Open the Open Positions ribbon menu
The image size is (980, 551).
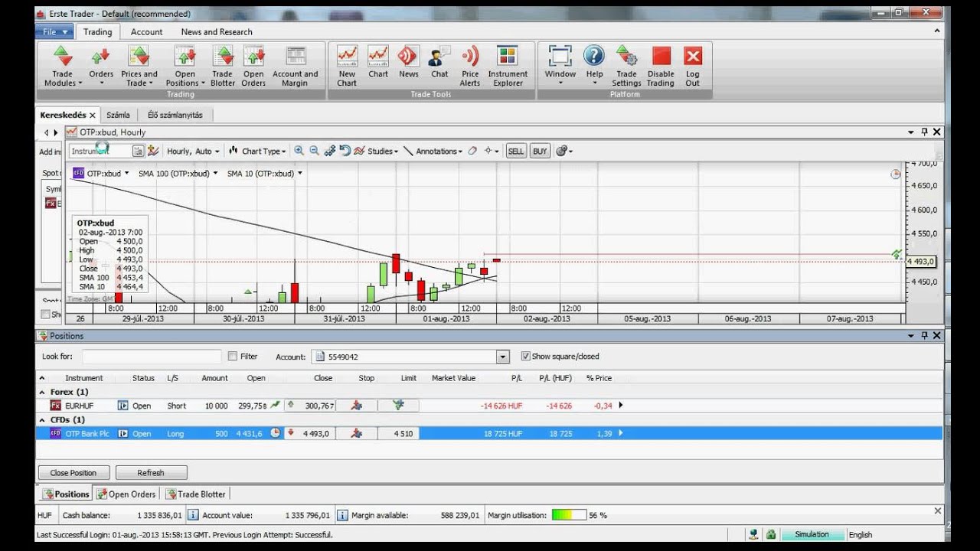(185, 67)
